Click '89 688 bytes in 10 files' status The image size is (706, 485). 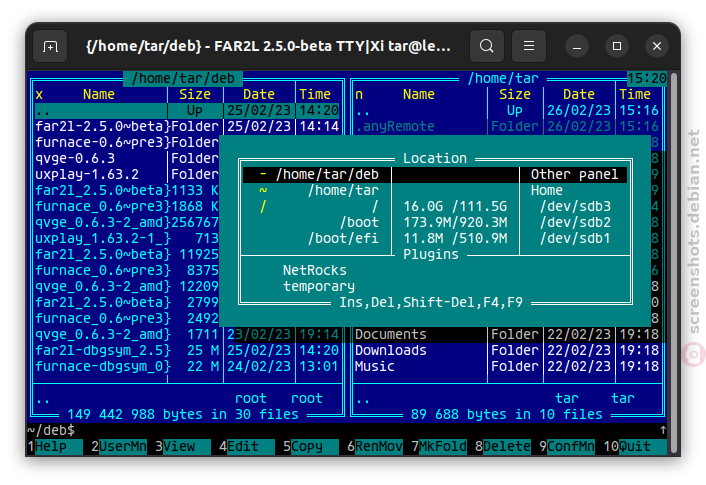click(x=507, y=414)
